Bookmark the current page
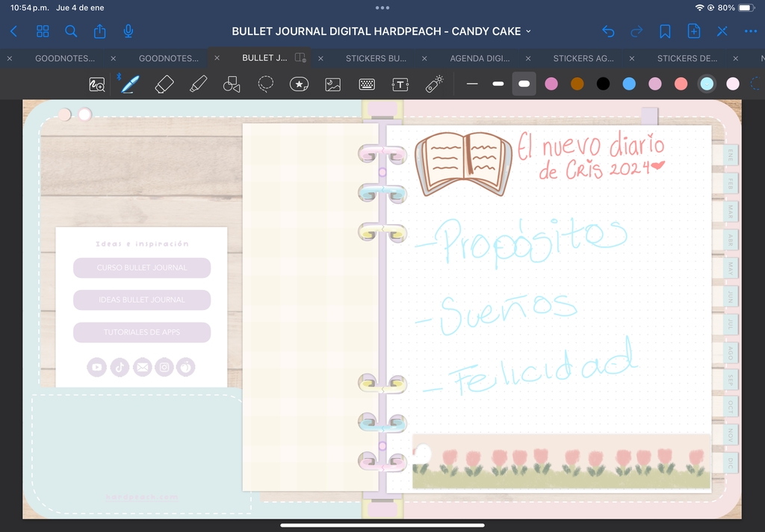 [x=664, y=31]
